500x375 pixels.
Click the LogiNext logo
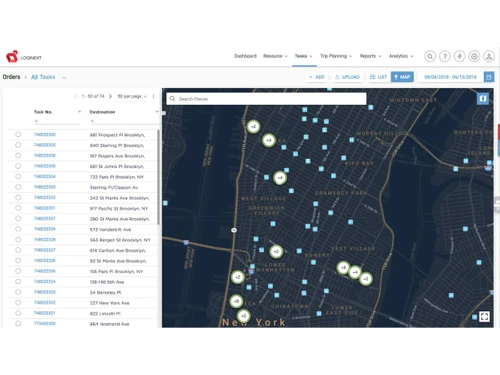[23, 57]
